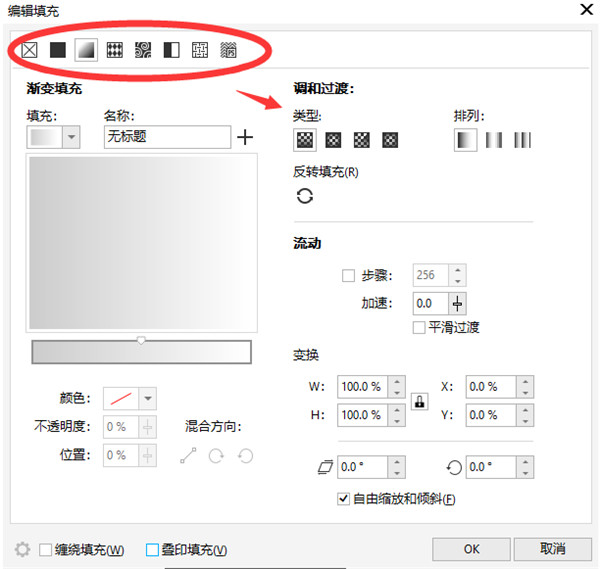
Task: Click the 不透明度 slider button
Action: [x=148, y=427]
